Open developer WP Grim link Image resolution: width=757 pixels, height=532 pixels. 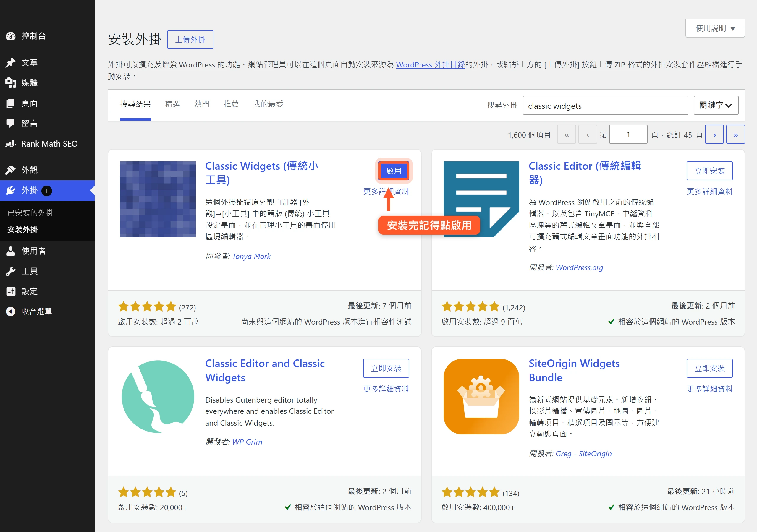tap(247, 442)
